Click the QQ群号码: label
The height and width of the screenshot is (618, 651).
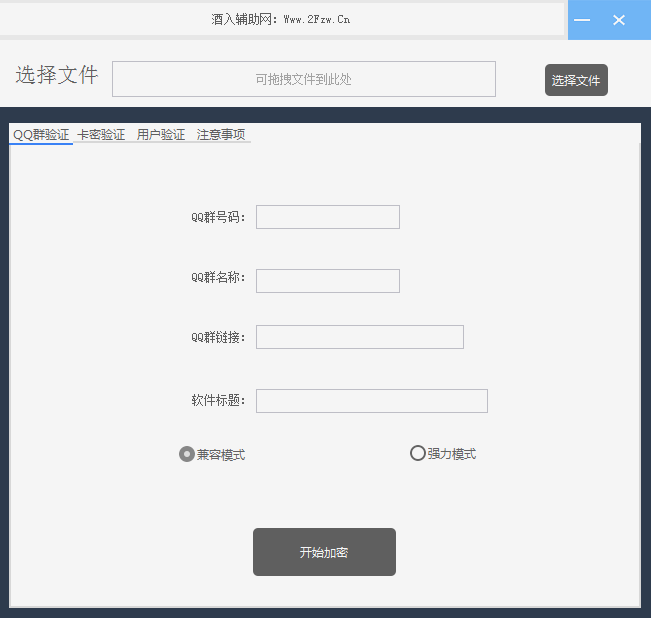coord(218,217)
